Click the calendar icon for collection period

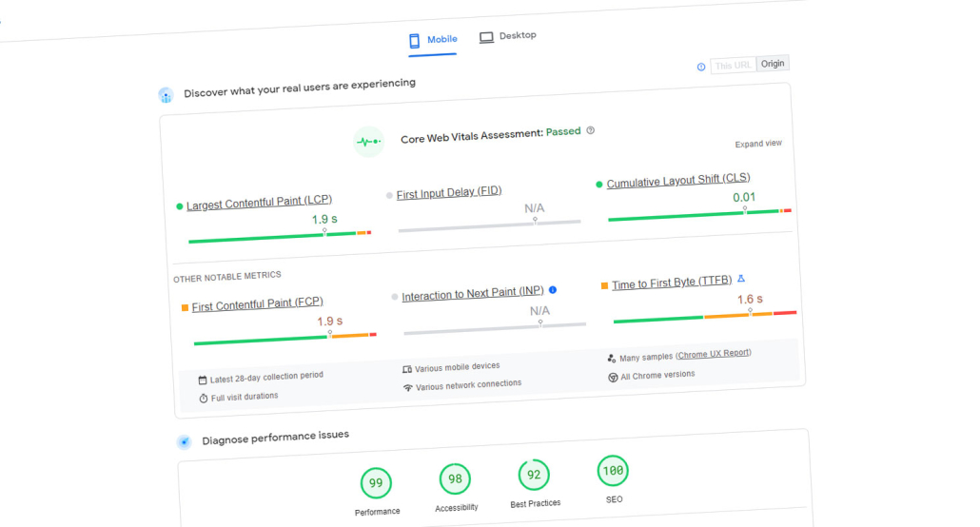202,380
